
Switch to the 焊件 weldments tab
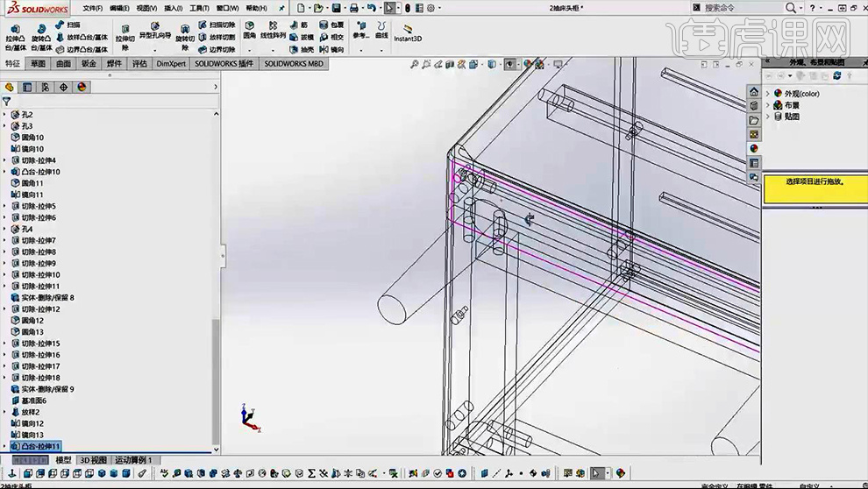click(115, 64)
